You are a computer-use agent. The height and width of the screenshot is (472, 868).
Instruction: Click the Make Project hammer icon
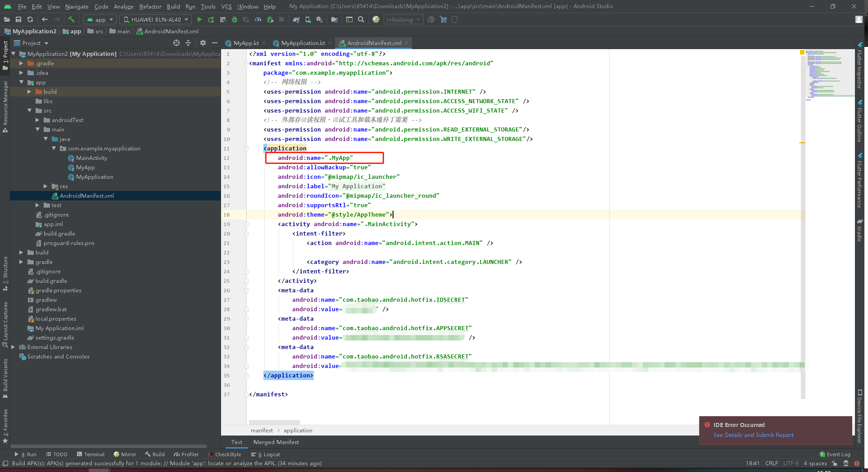point(71,19)
